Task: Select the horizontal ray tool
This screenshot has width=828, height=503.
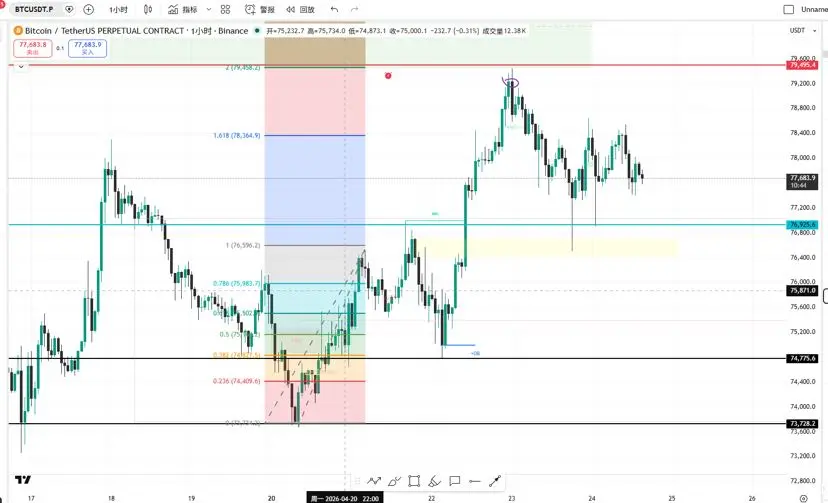Action: coord(474,481)
